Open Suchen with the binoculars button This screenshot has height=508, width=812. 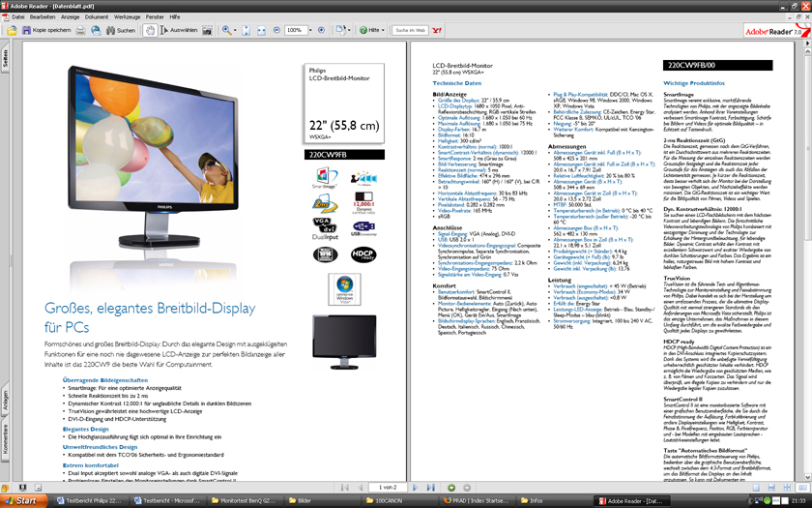pos(121,31)
